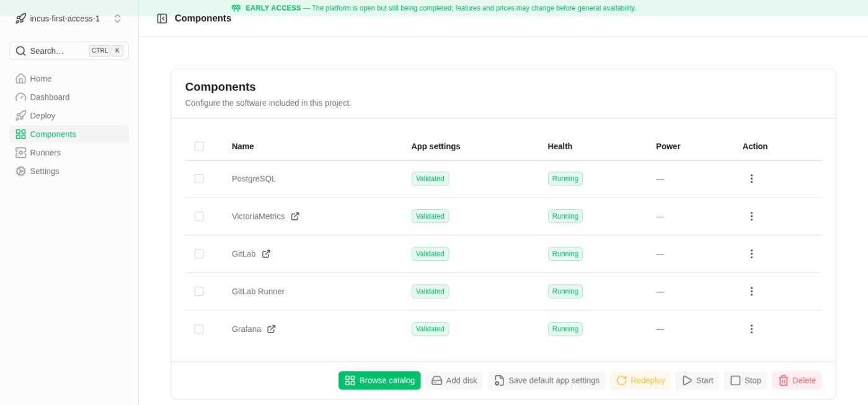Image resolution: width=868 pixels, height=405 pixels.
Task: Click Validated badge in GitLab row
Action: (430, 254)
